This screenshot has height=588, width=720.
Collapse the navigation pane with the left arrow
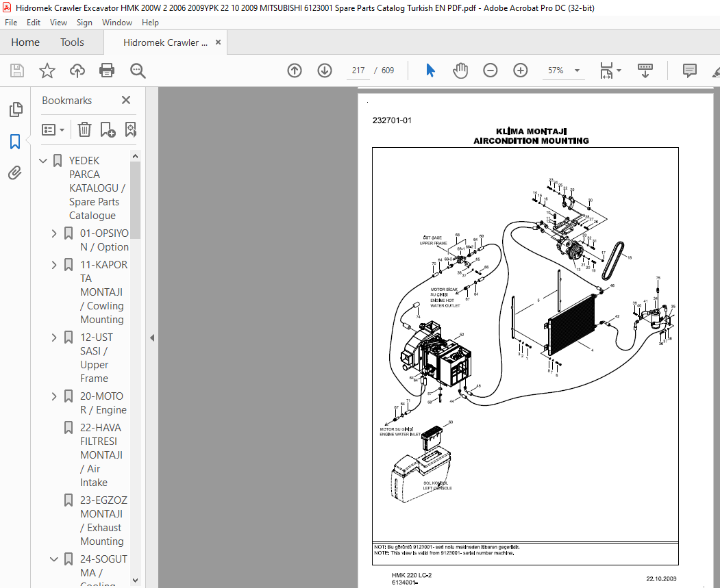152,338
